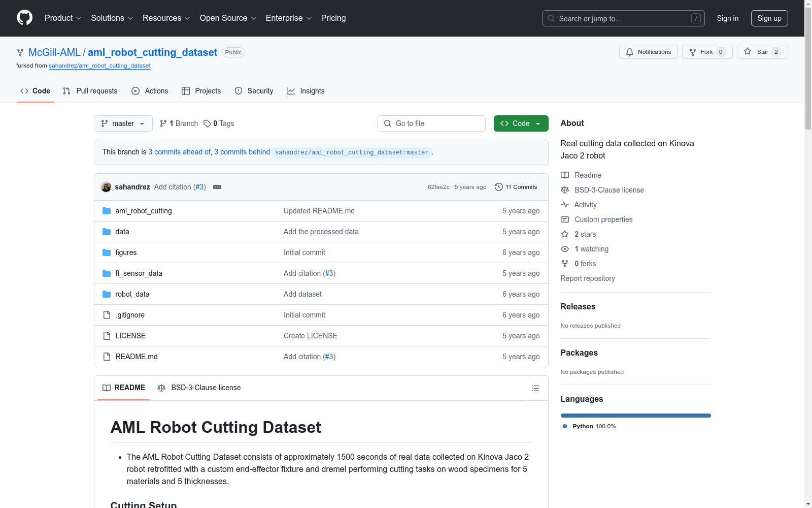Screen dimensions: 812x508
Task: Click the Report repository link
Action: tap(588, 278)
